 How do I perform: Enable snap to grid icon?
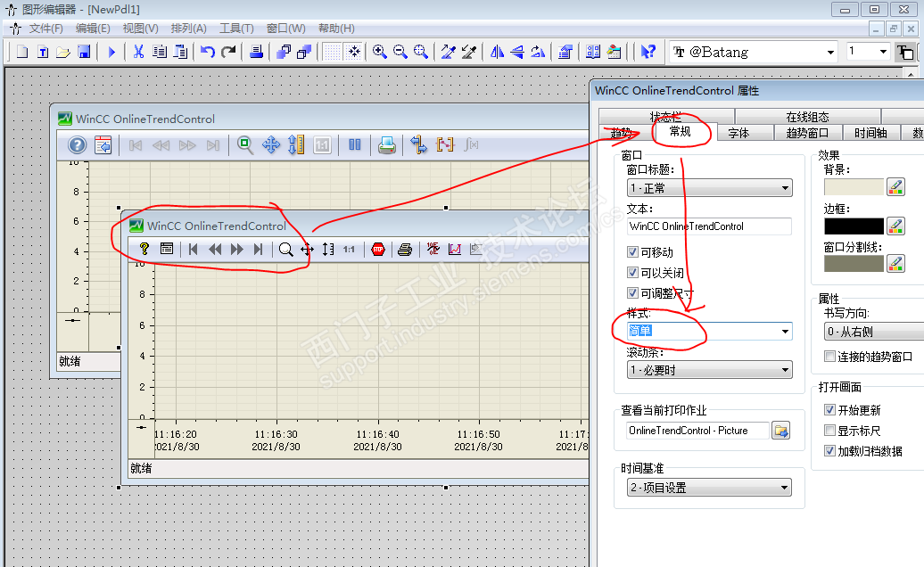click(x=353, y=52)
